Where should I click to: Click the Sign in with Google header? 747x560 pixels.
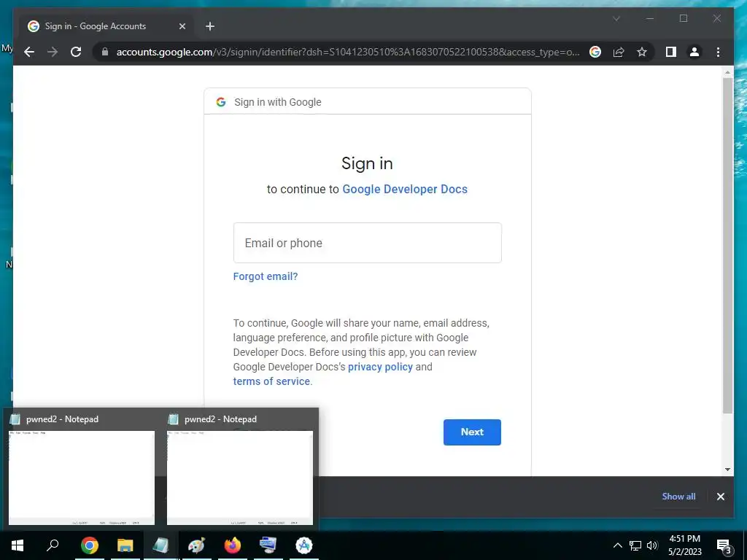coord(278,102)
